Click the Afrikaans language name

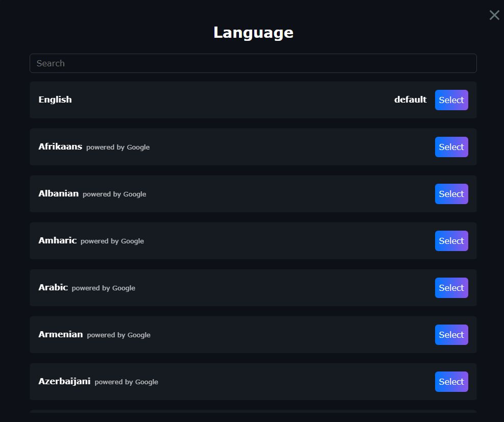(60, 146)
